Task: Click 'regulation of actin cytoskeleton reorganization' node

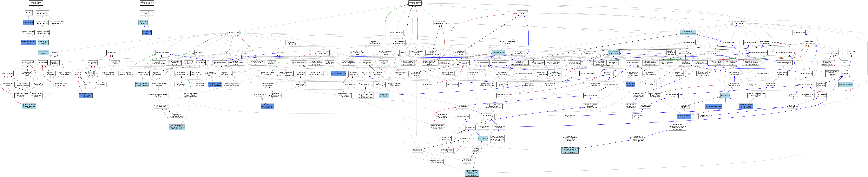Action: click(x=267, y=106)
